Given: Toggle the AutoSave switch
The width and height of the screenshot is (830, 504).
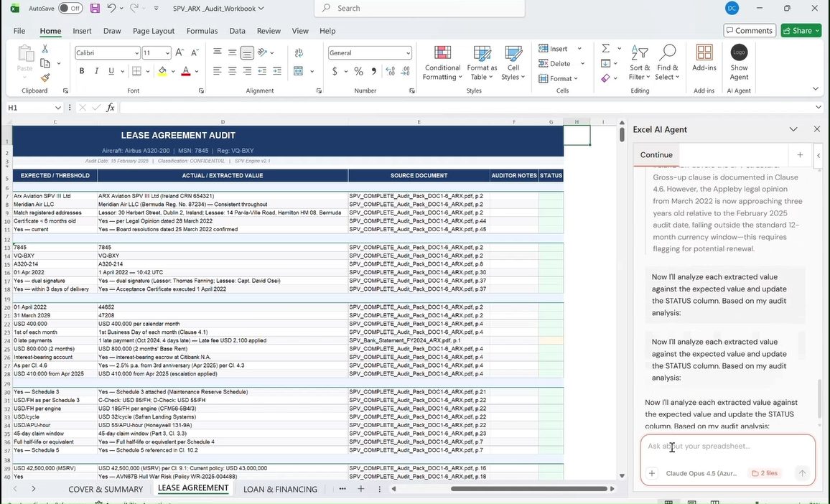Looking at the screenshot, I should click(70, 9).
